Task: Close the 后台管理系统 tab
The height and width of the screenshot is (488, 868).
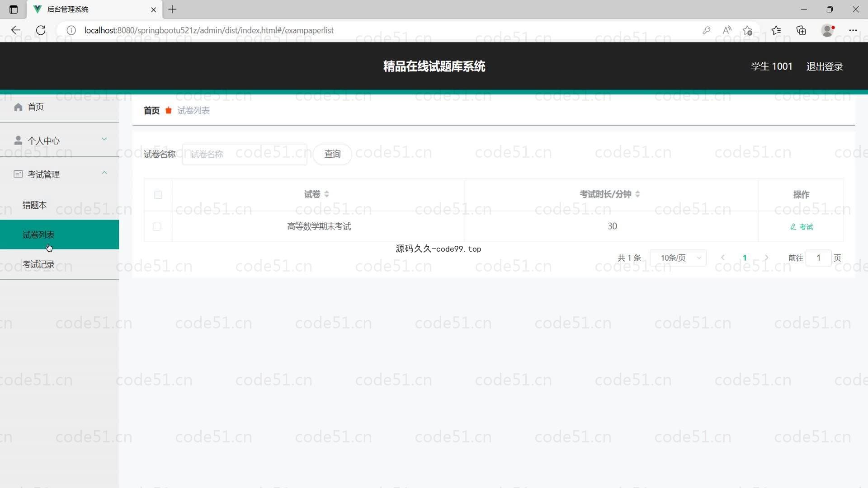Action: point(153,9)
